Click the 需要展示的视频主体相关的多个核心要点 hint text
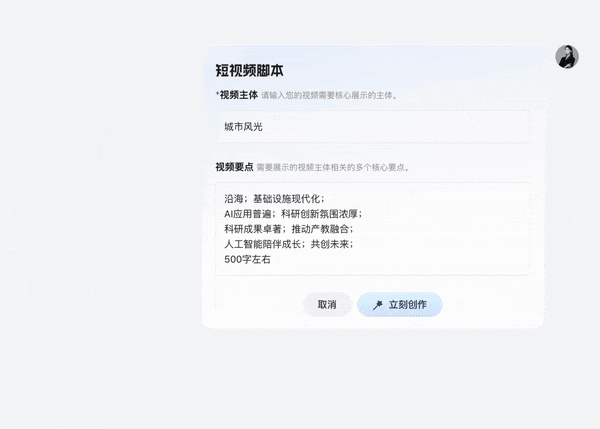Screen dimensions: 600x429 [x=333, y=168]
